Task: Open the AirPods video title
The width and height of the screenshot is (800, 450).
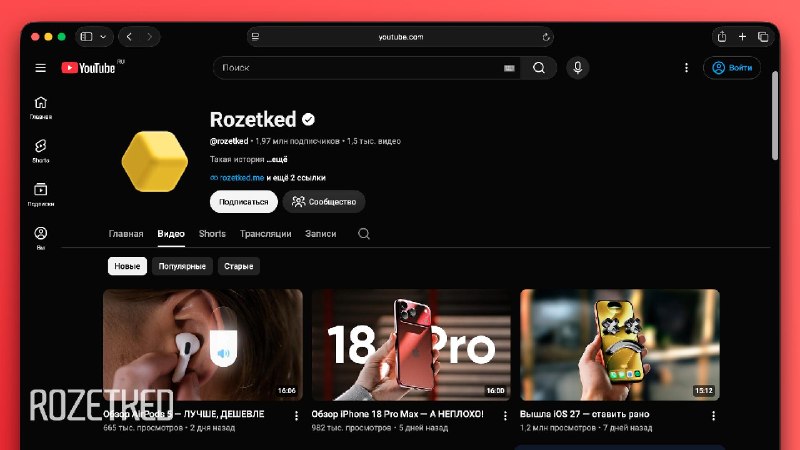Action: click(184, 414)
